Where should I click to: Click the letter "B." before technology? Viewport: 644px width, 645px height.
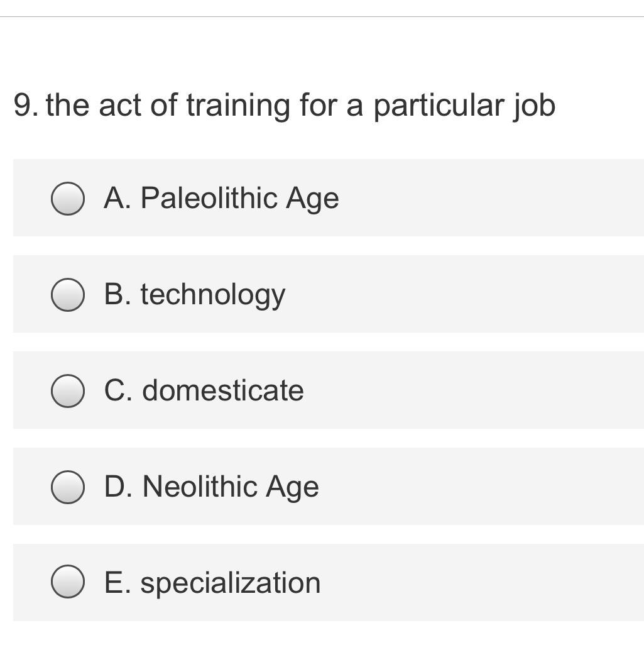tap(117, 294)
